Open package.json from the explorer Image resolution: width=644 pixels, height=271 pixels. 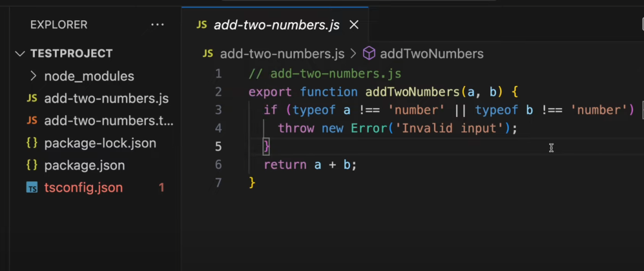point(84,165)
